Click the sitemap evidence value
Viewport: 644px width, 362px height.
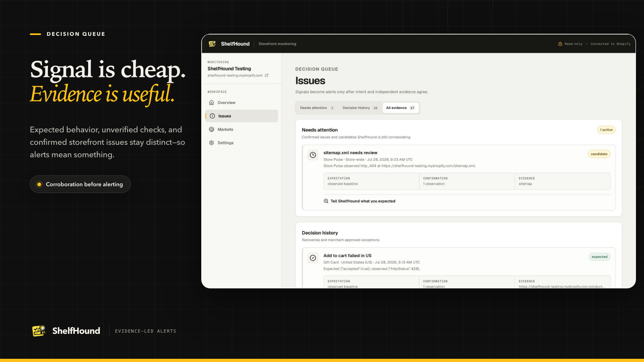[x=525, y=184]
